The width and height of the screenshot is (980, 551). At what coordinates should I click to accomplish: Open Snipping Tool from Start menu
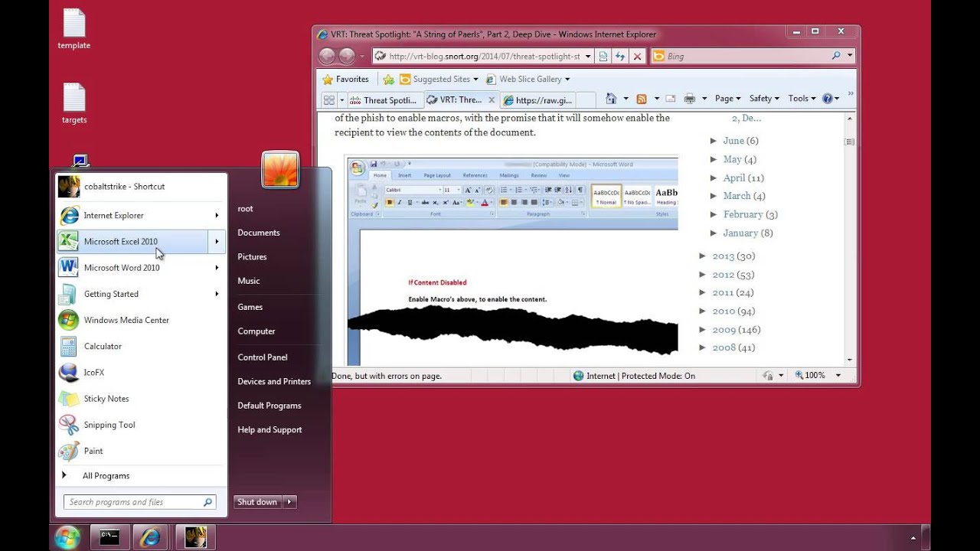click(x=141, y=425)
